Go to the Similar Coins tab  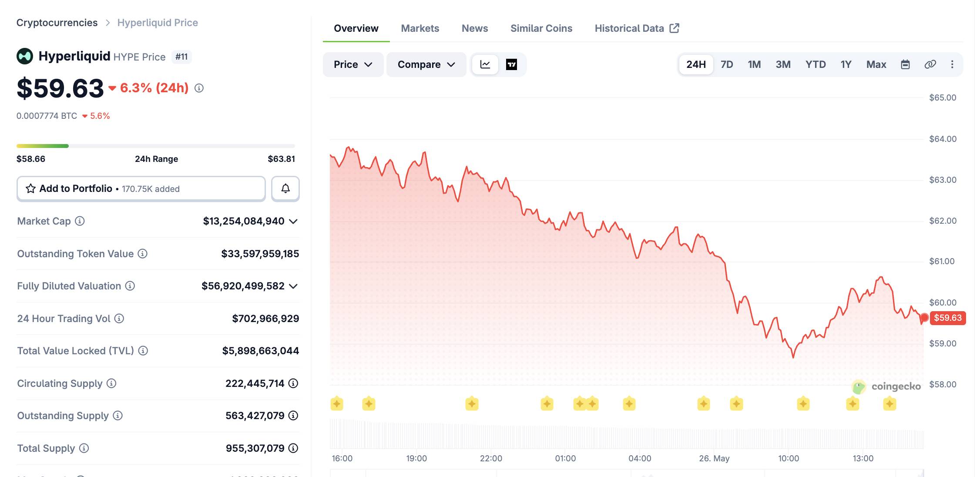541,28
